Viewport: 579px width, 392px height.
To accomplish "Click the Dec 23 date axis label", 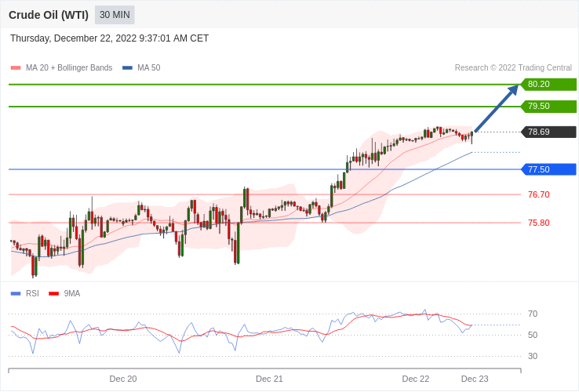I will pos(475,379).
